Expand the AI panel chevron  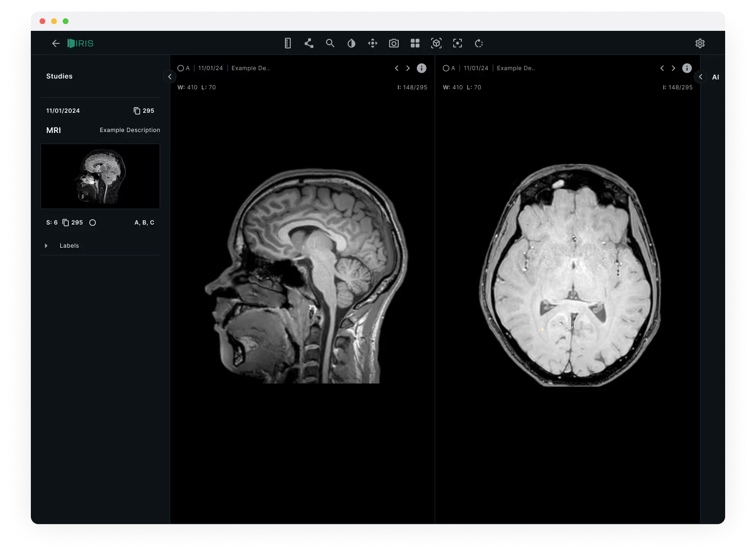click(701, 77)
